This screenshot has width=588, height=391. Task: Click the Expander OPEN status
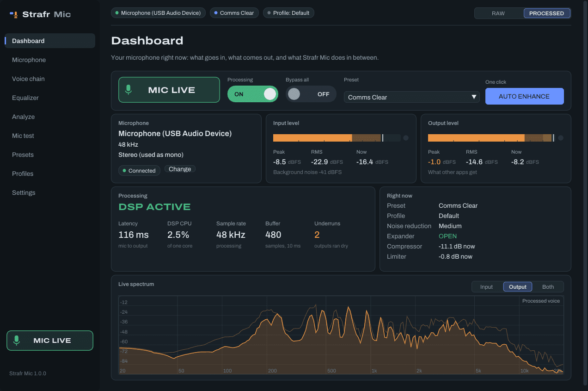pos(448,236)
